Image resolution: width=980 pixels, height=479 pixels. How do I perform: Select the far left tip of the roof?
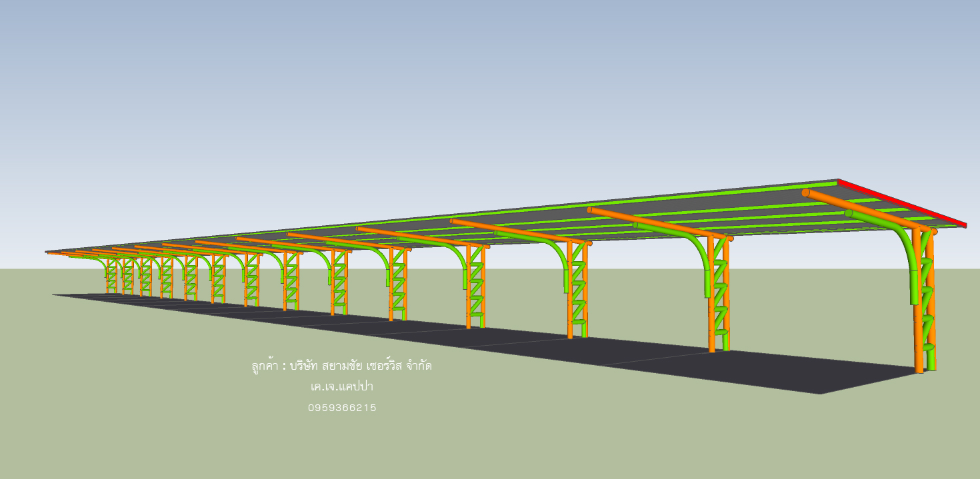tap(48, 252)
